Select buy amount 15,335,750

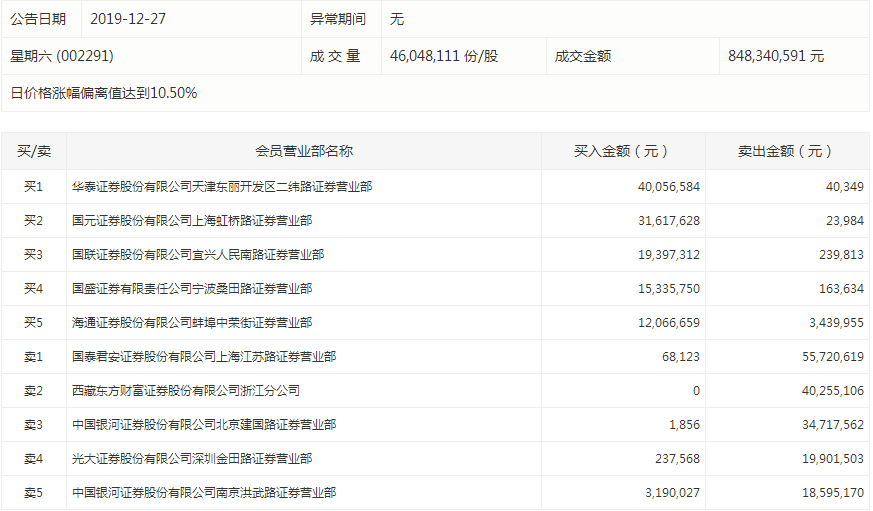click(x=669, y=288)
